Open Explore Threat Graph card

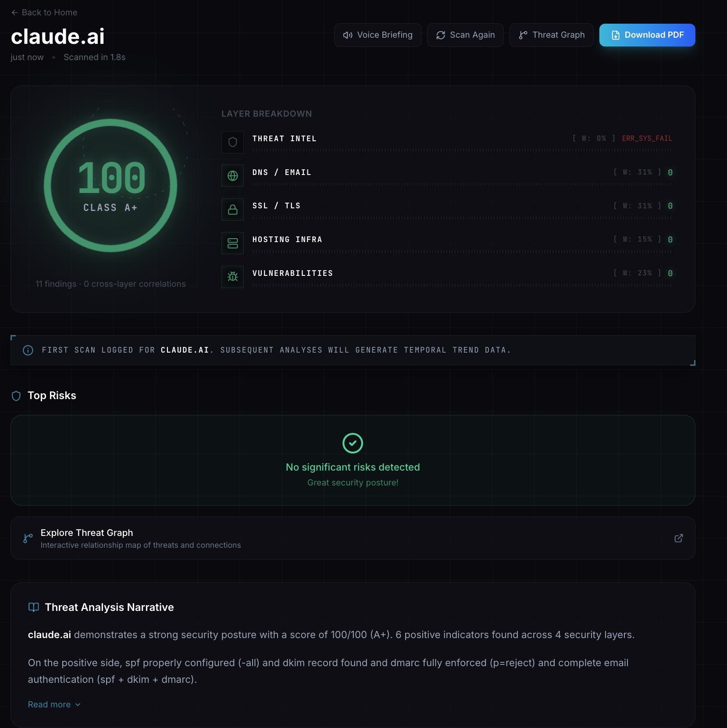tap(353, 538)
